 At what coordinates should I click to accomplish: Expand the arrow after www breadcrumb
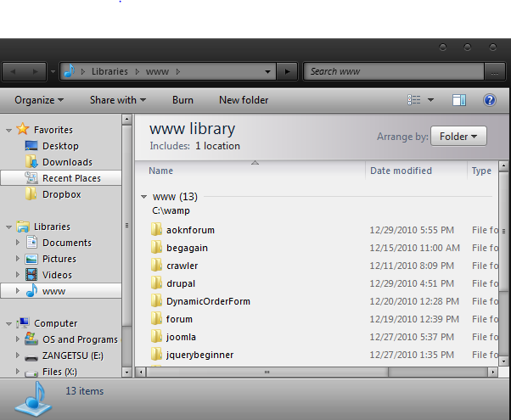[x=178, y=71]
